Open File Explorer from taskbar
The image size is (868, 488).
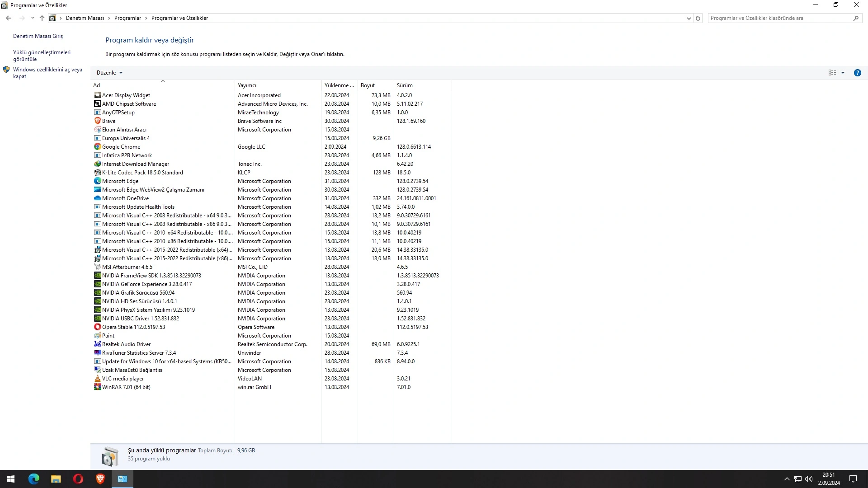pyautogui.click(x=56, y=479)
